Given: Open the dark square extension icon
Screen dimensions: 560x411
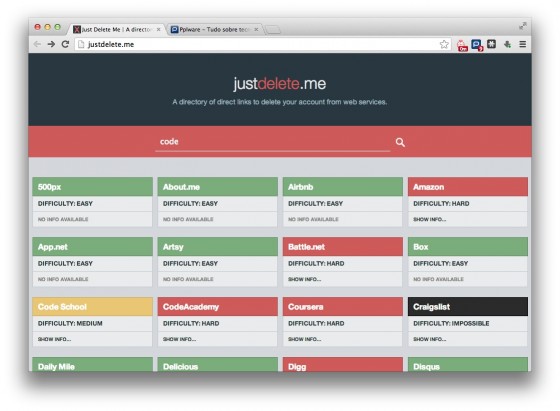Looking at the screenshot, I should (491, 44).
